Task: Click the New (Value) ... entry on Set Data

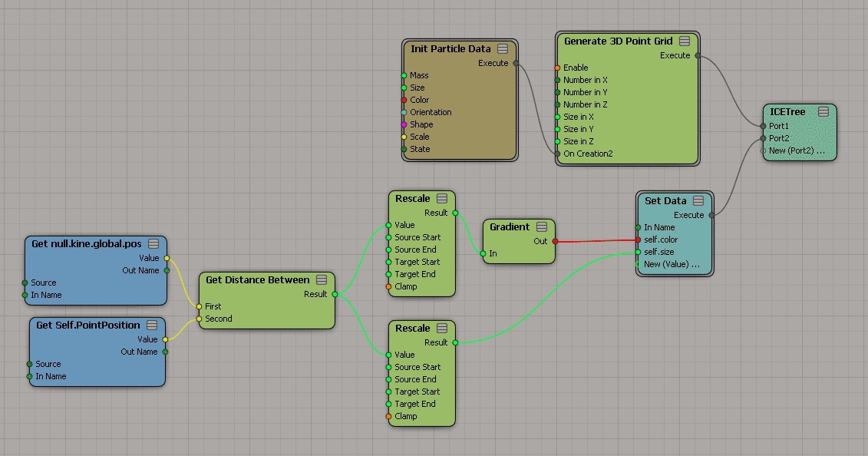Action: coord(672,265)
